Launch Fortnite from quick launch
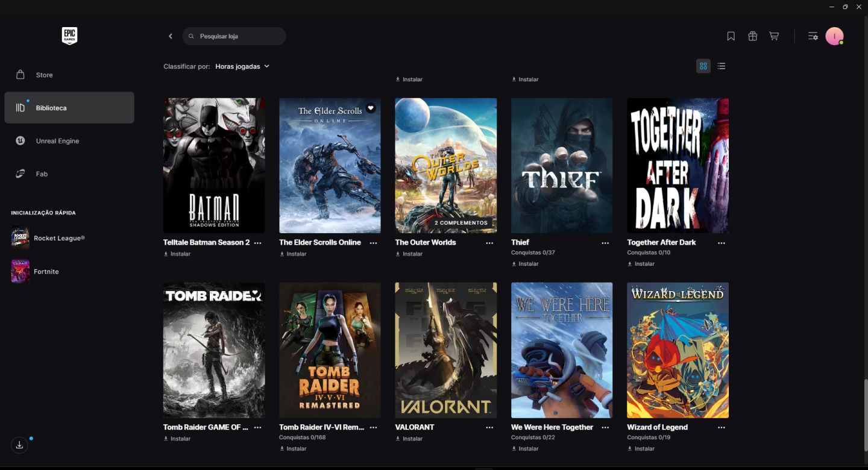This screenshot has width=868, height=470. (35, 272)
